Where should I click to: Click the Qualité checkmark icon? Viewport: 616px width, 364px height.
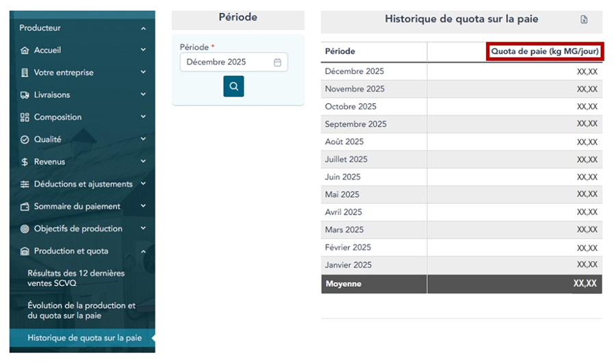[25, 140]
